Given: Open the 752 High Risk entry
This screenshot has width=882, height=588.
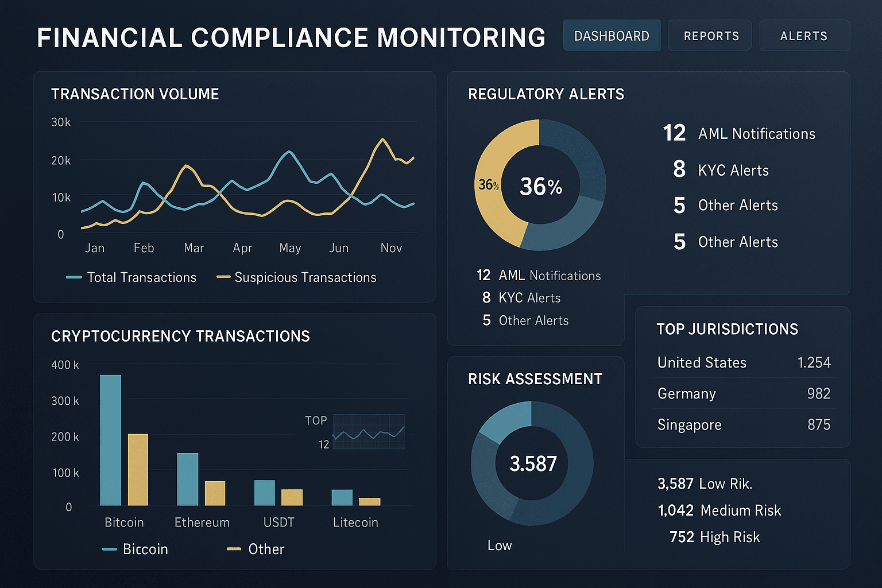Looking at the screenshot, I should [714, 537].
